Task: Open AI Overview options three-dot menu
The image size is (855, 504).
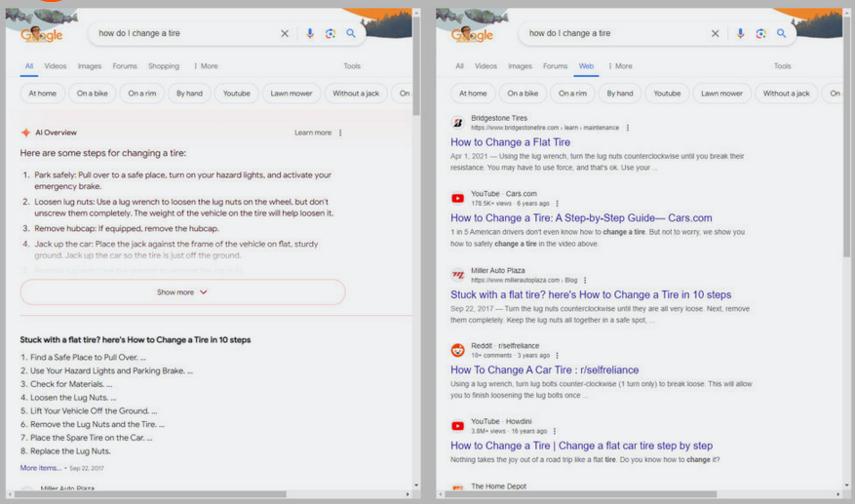Action: pyautogui.click(x=340, y=133)
